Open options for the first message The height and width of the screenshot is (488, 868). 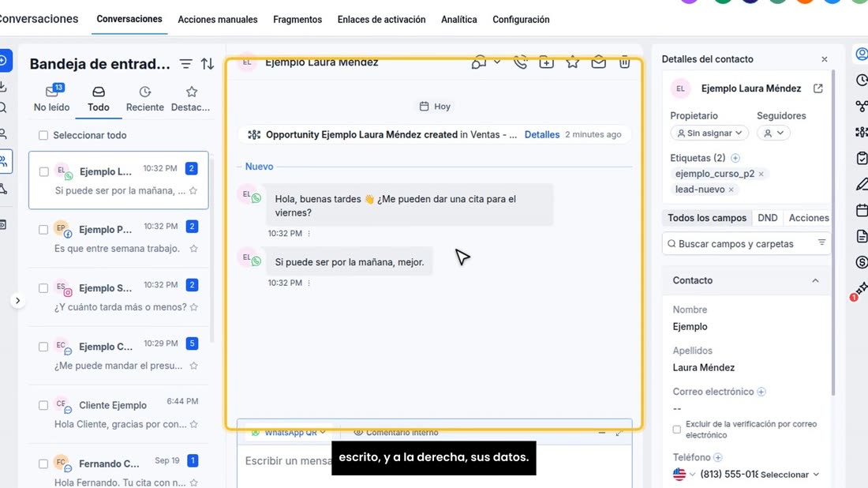coord(309,234)
